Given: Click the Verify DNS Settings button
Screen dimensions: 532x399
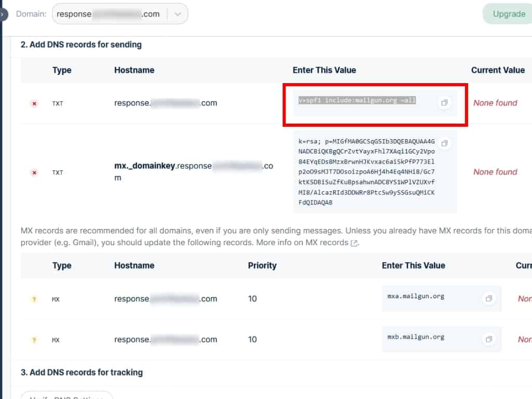Looking at the screenshot, I should pos(66,396).
